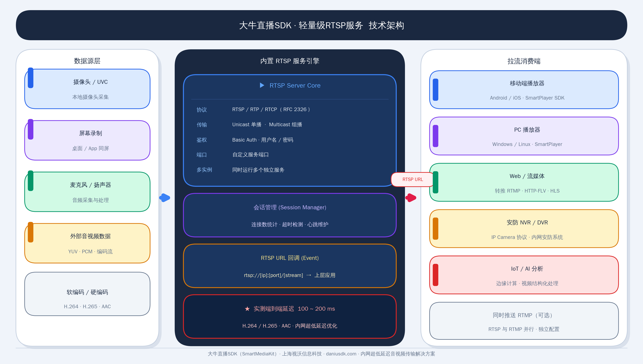The height and width of the screenshot is (364, 643).
Task: Click the purple accent bar on 屏幕录制
Action: (30, 129)
